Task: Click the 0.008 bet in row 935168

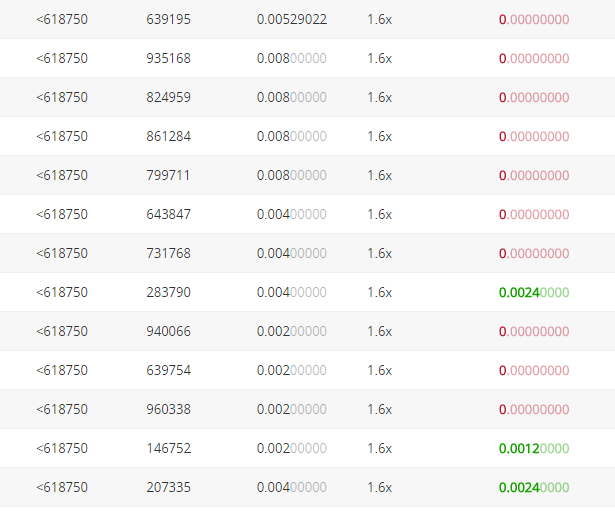Action: point(292,58)
